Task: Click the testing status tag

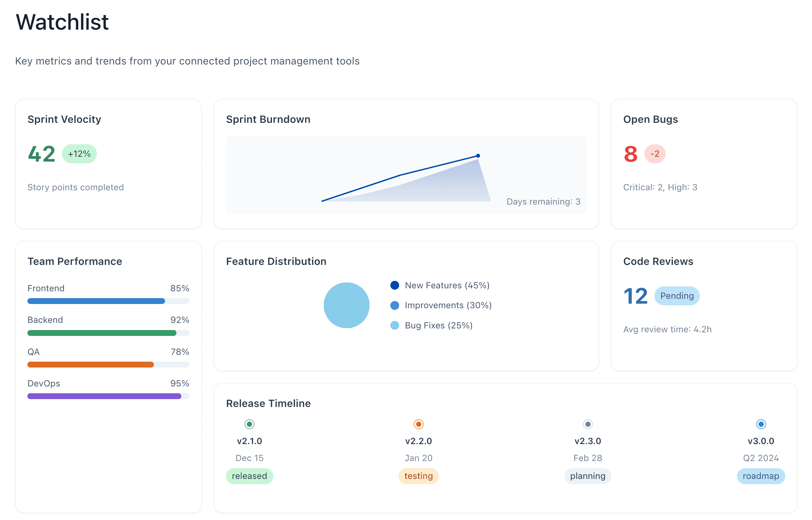Action: tap(419, 476)
